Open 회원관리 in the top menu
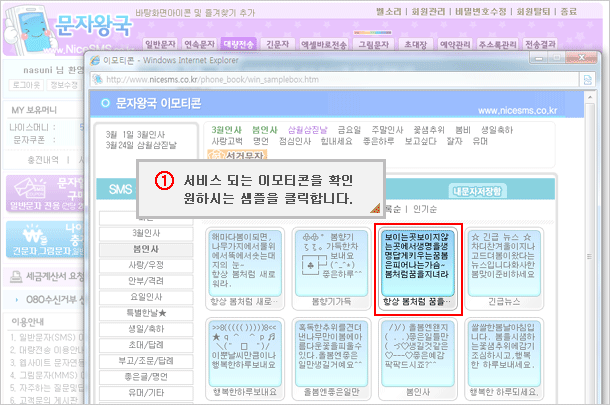Image resolution: width=610 pixels, height=405 pixels. (x=428, y=12)
